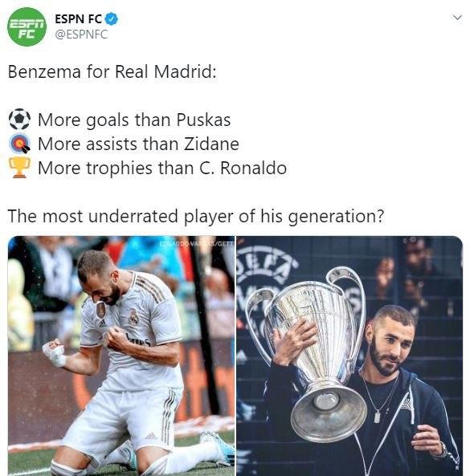Click 'More goals than Puskas' line
474x476 pixels.
tap(134, 120)
